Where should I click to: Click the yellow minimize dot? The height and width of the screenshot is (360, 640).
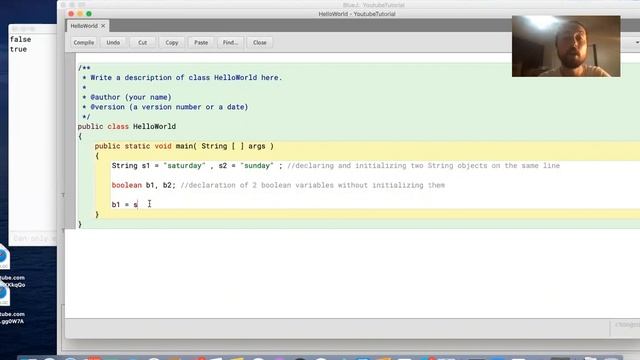(x=80, y=14)
